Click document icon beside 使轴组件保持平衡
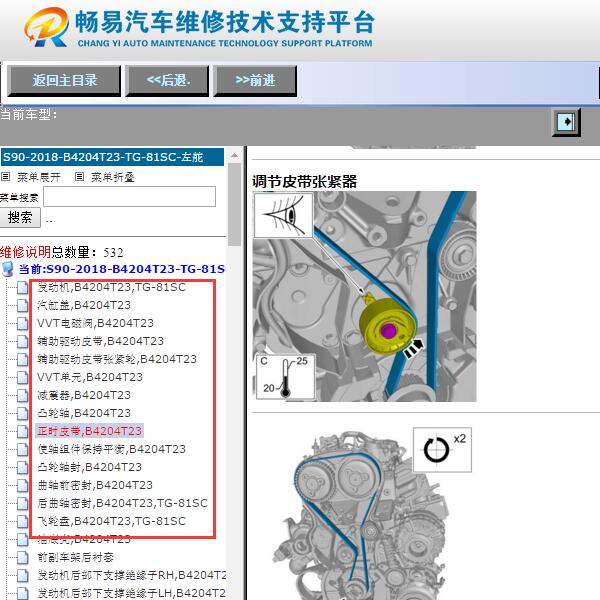 [x=23, y=449]
